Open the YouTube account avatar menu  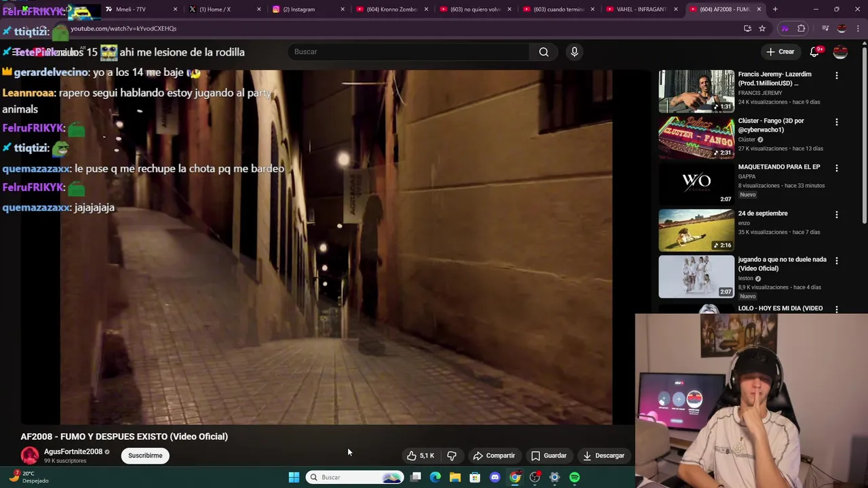point(840,52)
